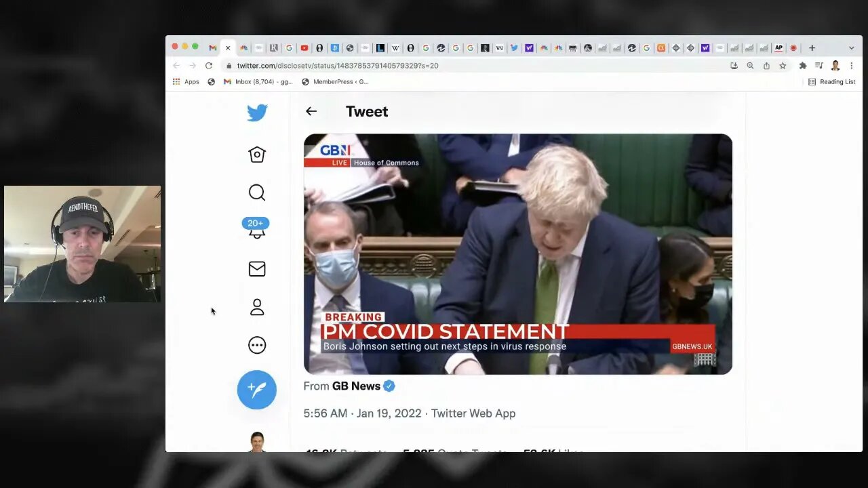Open the Apps bookmarks shortcut
Image resolution: width=868 pixels, height=488 pixels.
pos(186,82)
